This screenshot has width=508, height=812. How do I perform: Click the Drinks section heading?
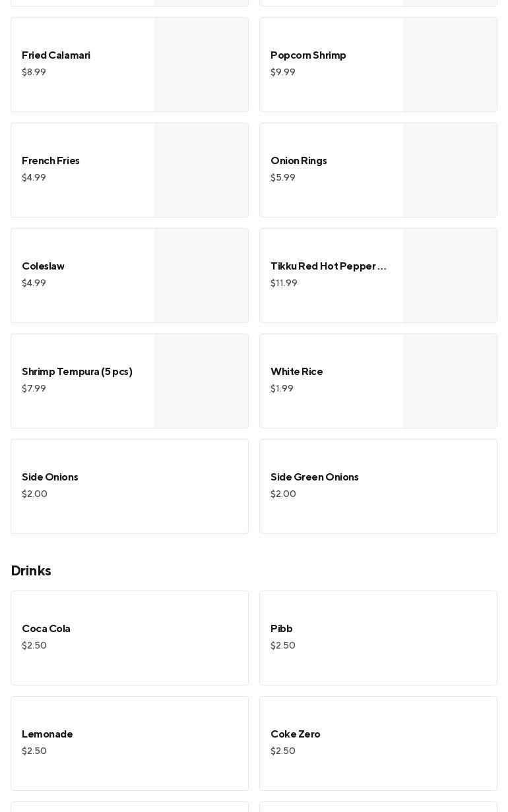[x=31, y=571]
